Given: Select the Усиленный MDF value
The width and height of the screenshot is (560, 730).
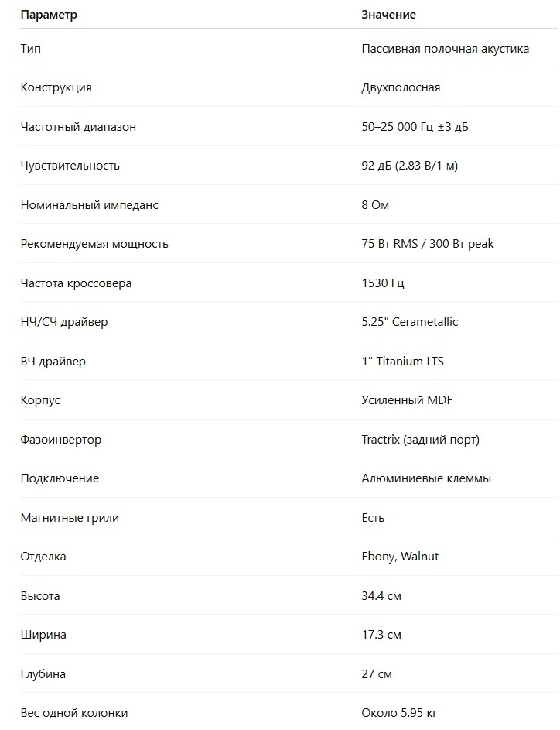Looking at the screenshot, I should (407, 400).
